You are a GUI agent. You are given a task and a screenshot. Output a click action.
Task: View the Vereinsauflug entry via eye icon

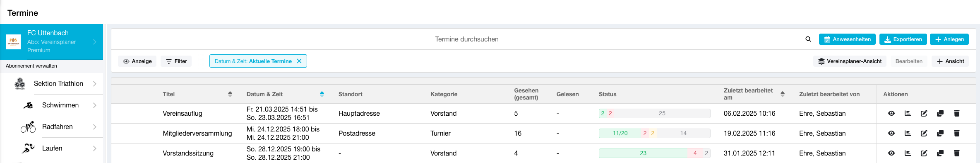(891, 113)
